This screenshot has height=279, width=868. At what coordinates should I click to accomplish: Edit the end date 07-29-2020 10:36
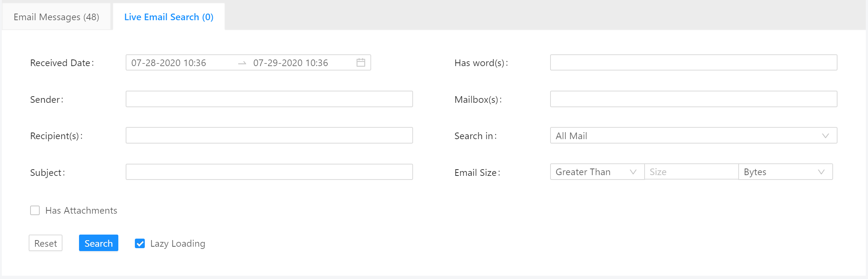coord(290,63)
